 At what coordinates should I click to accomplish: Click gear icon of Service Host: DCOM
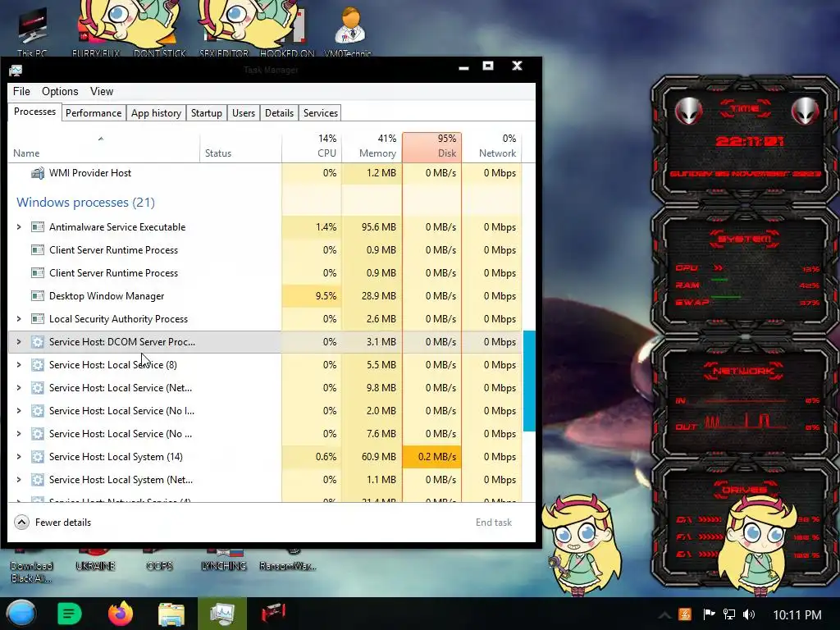38,342
